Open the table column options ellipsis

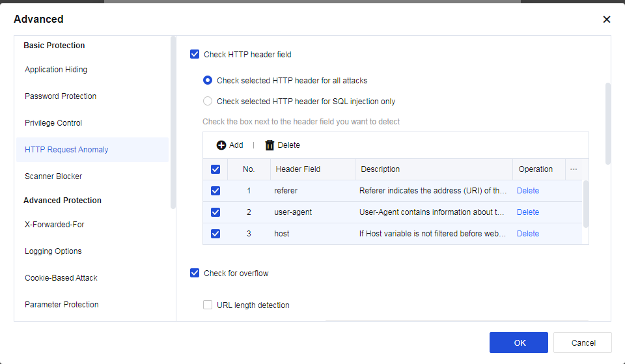pos(574,169)
